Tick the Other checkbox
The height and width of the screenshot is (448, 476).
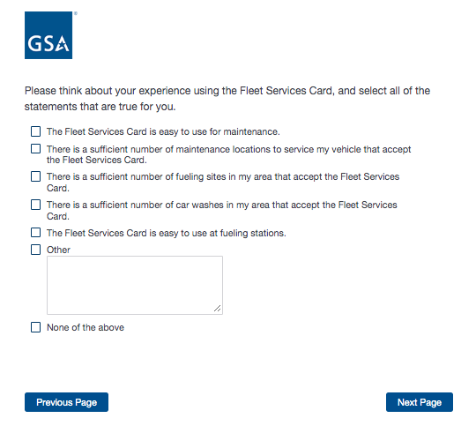pyautogui.click(x=35, y=250)
